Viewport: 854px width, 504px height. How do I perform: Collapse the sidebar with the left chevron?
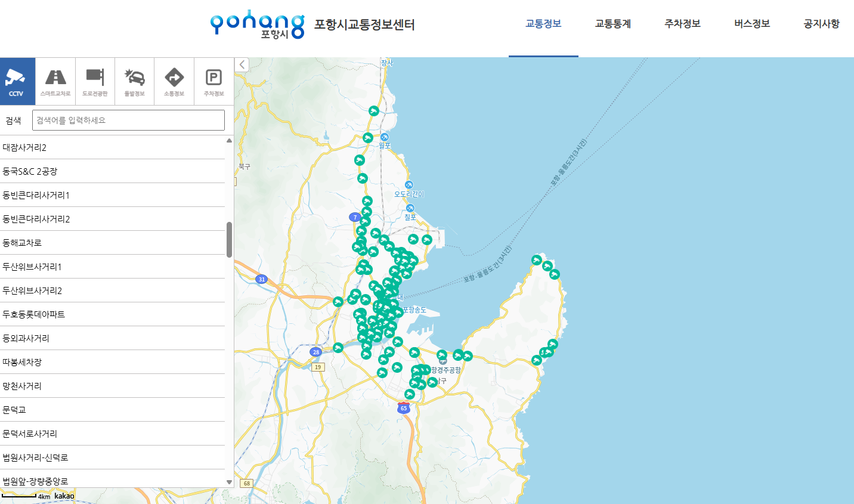(242, 64)
